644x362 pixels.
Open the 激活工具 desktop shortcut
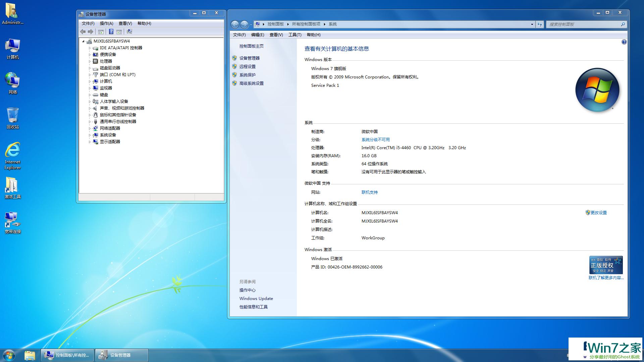pyautogui.click(x=13, y=188)
